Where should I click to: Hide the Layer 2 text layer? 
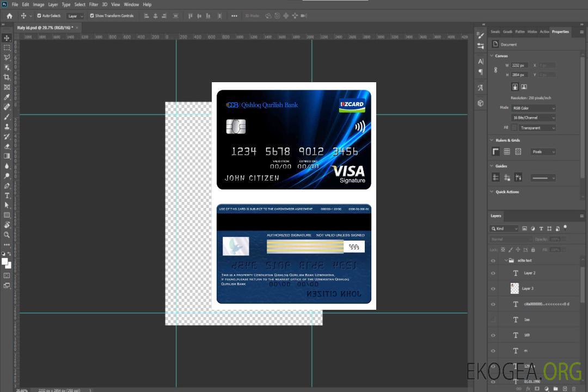493,273
